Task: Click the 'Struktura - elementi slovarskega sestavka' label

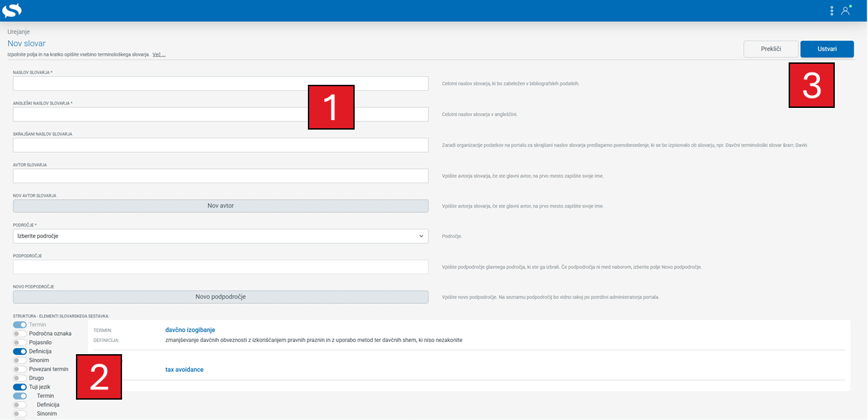Action: click(61, 316)
